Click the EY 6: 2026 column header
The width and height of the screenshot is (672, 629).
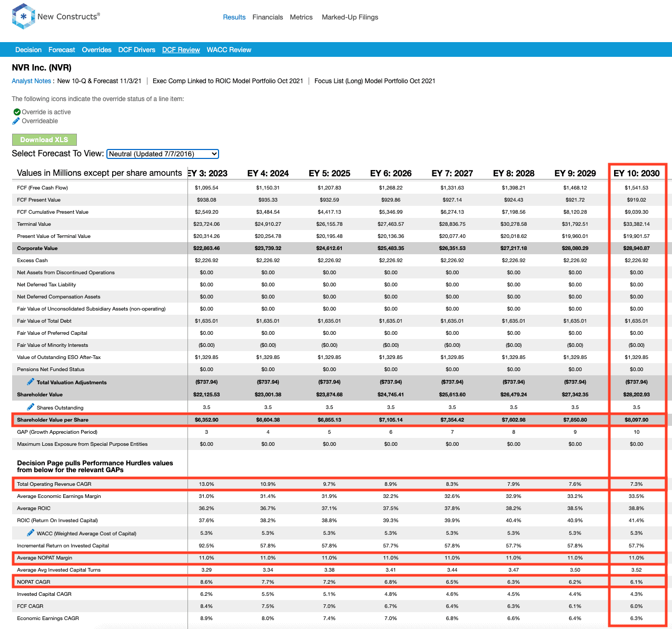tap(391, 173)
